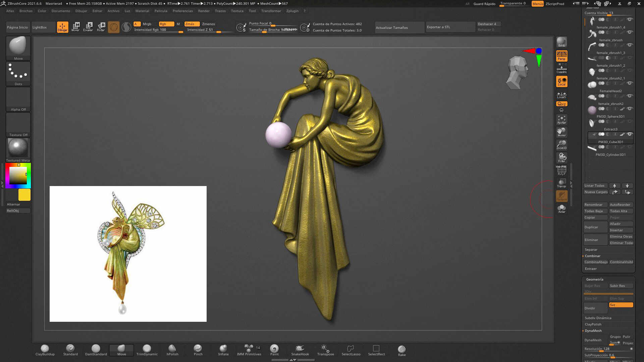Click the BPR render icon
644x362 pixels.
pyautogui.click(x=561, y=42)
